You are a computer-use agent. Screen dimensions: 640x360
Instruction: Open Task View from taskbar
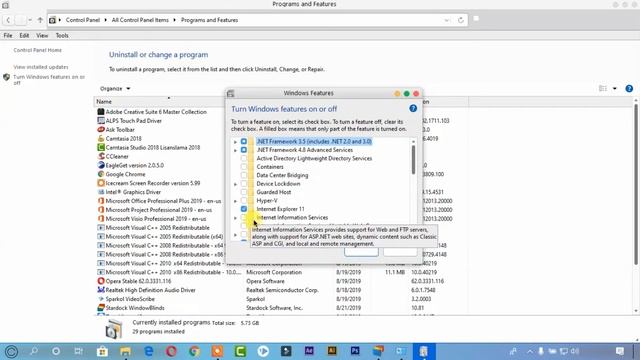pyautogui.click(x=78, y=351)
